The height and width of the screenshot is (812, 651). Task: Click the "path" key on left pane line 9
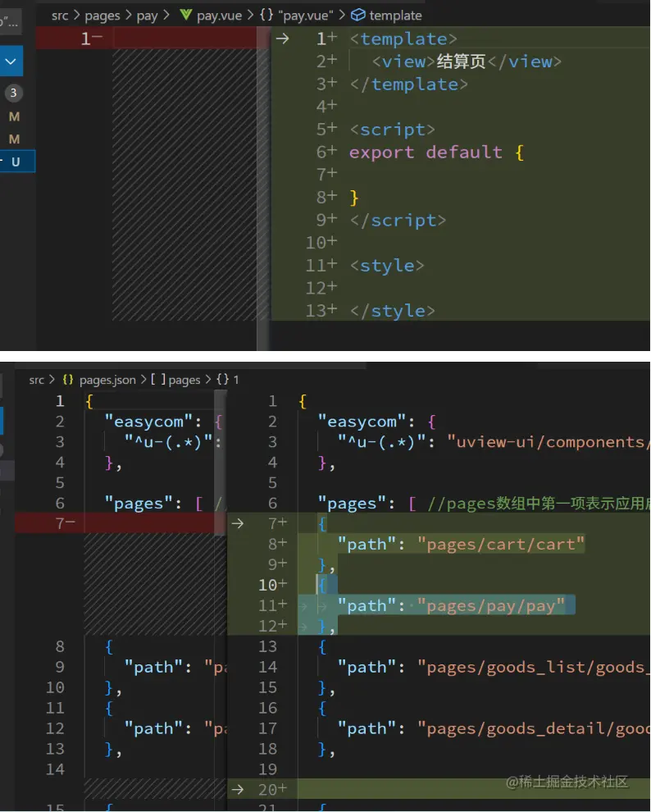click(x=153, y=667)
